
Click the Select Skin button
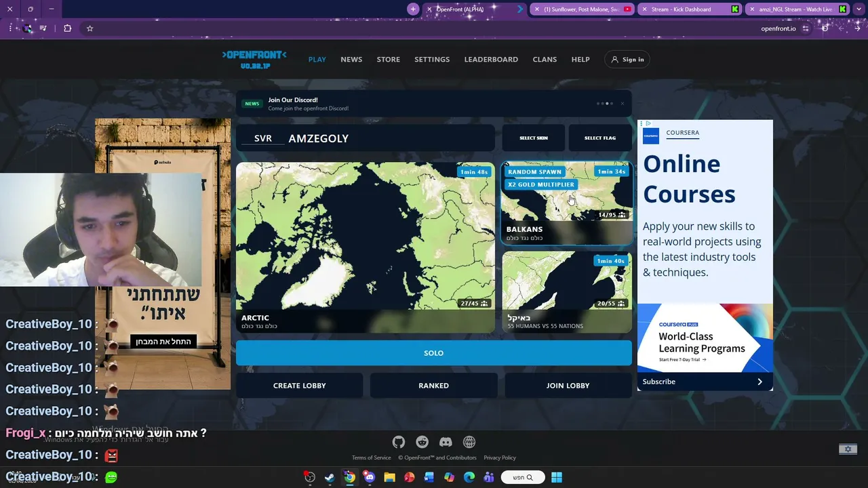click(534, 138)
